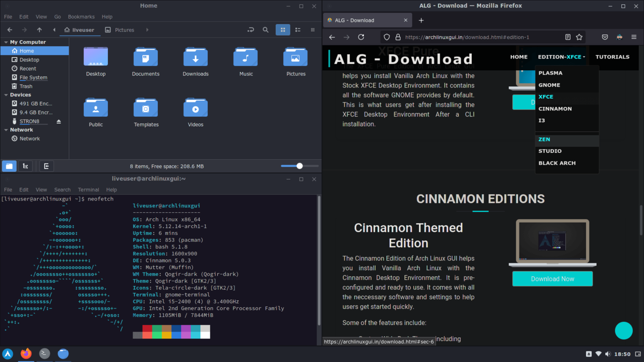644x362 pixels.
Task: Click HOME link on ALG site
Action: click(519, 57)
